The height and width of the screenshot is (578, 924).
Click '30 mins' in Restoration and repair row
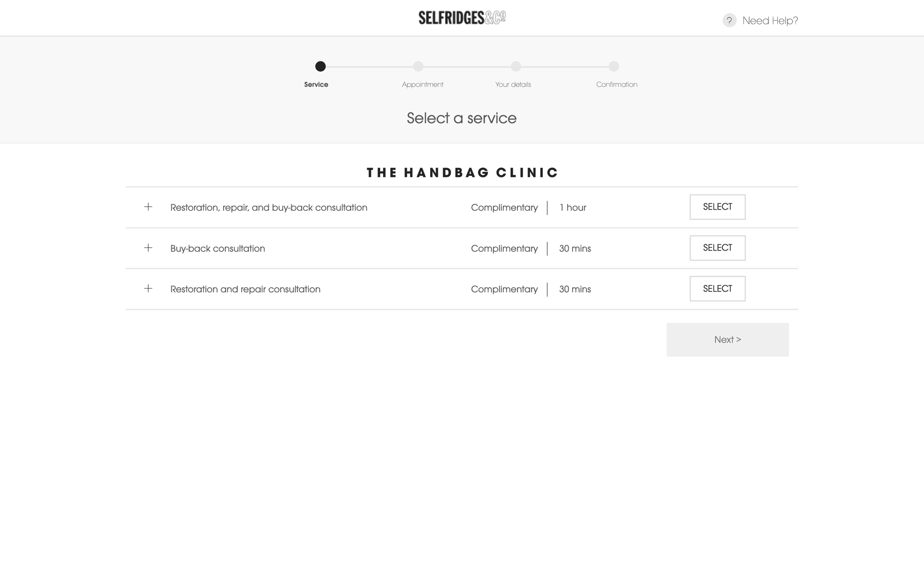click(x=575, y=289)
